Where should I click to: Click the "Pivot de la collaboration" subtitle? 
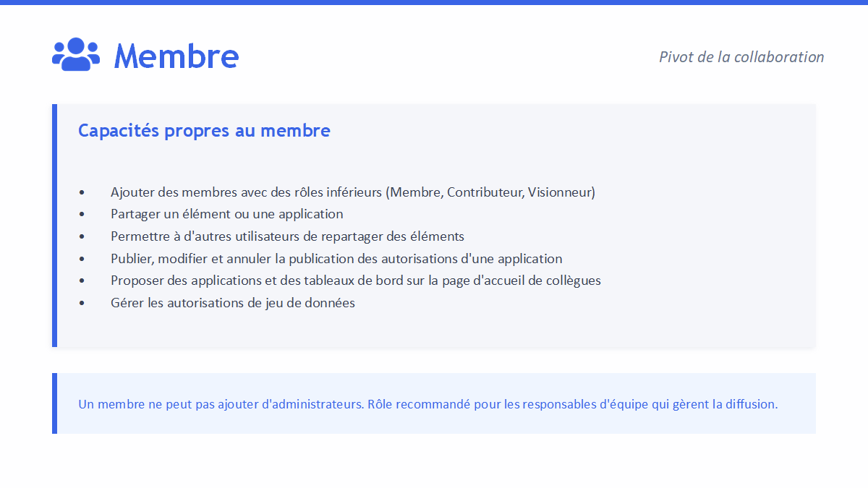pos(741,57)
